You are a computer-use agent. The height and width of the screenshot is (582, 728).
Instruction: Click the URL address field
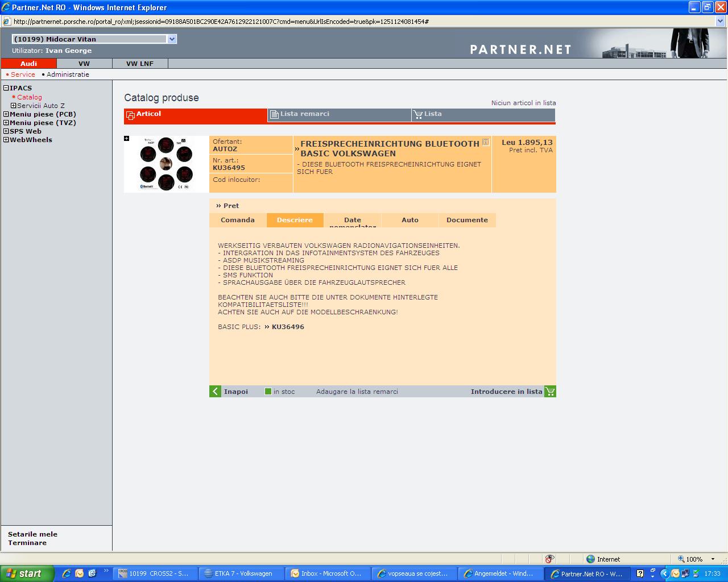click(363, 22)
